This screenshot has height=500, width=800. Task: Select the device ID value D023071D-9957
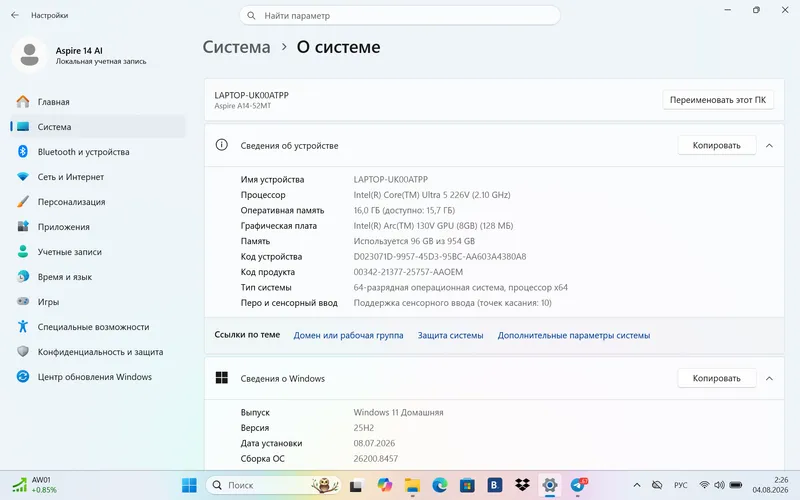[x=440, y=257]
